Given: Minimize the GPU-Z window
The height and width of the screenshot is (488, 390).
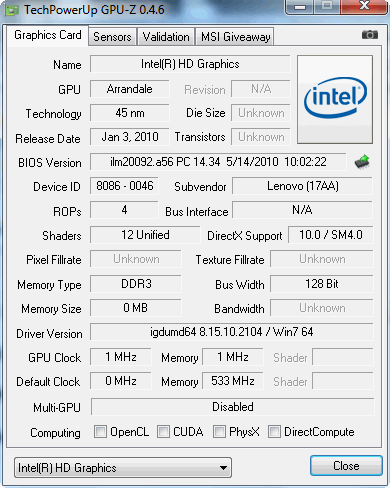Looking at the screenshot, I should point(300,6).
